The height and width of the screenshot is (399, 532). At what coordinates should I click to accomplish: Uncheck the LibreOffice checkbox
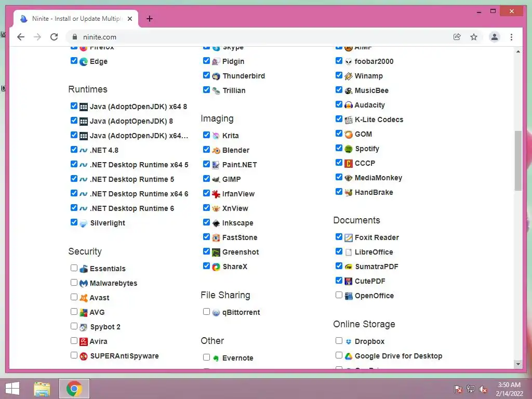coord(339,251)
